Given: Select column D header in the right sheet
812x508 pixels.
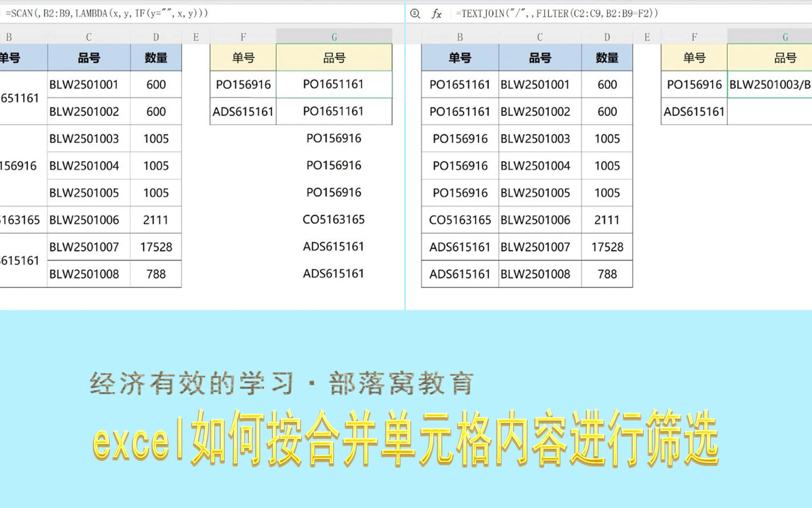Looking at the screenshot, I should coord(607,37).
